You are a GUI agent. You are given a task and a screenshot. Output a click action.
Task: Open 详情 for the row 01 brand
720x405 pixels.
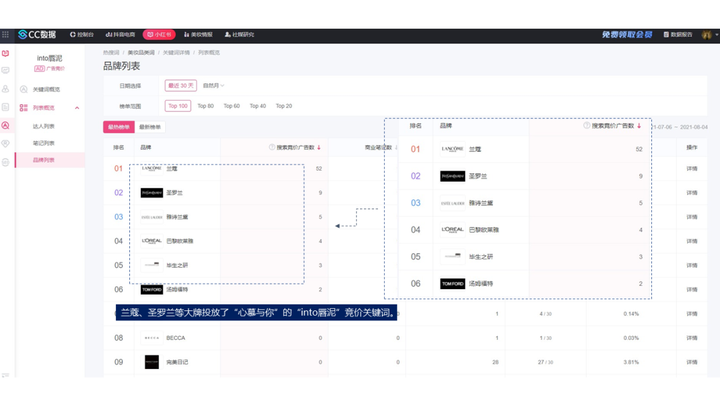(x=692, y=169)
